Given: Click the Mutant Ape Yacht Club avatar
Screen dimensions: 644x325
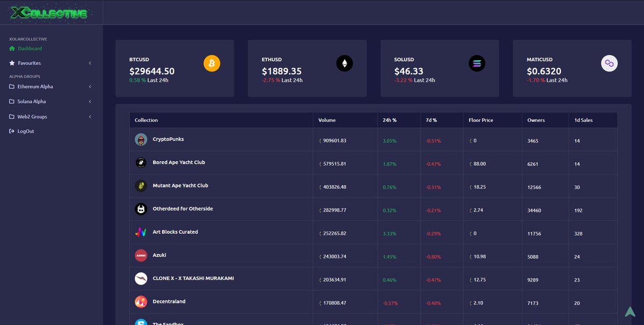Looking at the screenshot, I should coord(141,186).
